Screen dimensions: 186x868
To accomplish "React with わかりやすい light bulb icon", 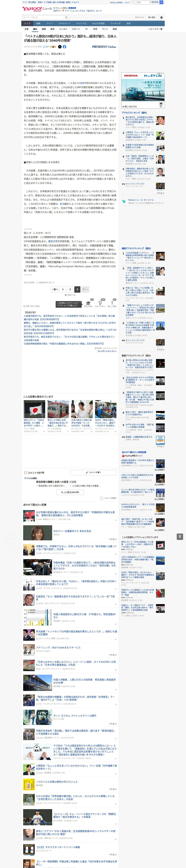I will pyautogui.click(x=100, y=303).
